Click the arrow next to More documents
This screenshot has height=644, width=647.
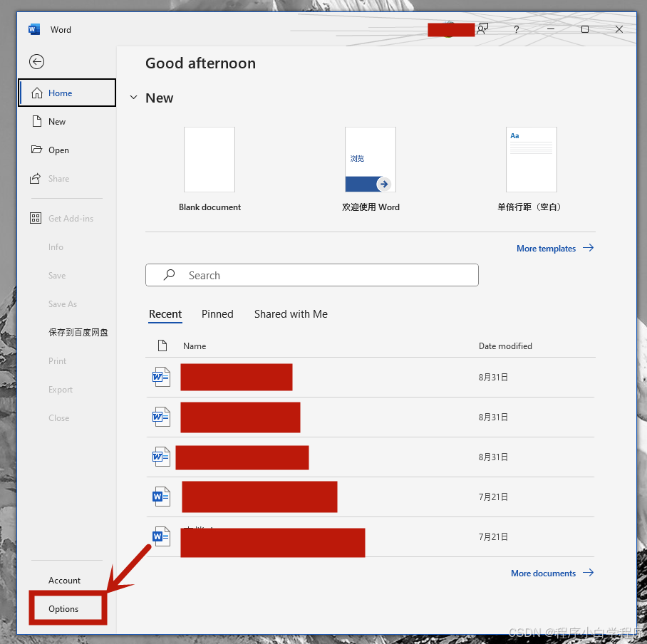(x=588, y=573)
